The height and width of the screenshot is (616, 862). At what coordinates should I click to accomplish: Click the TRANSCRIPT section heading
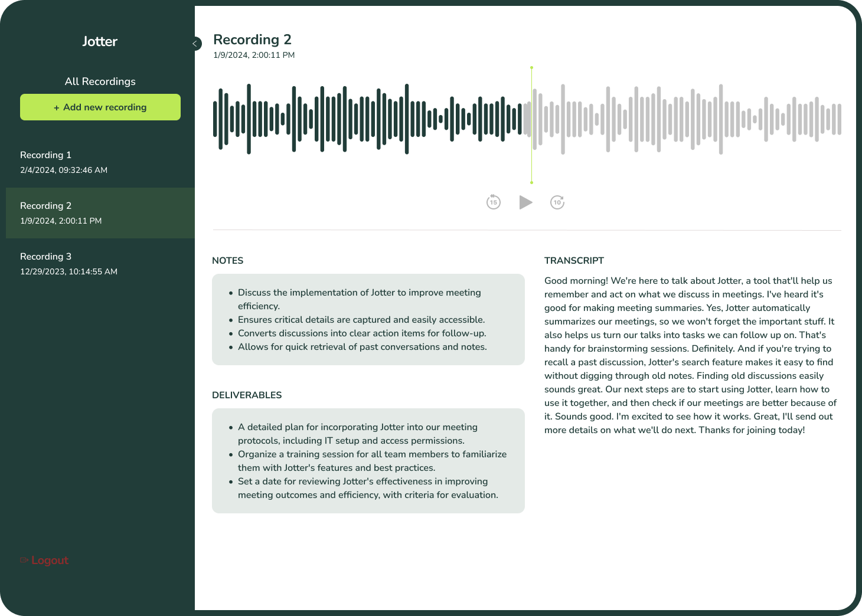tap(574, 261)
